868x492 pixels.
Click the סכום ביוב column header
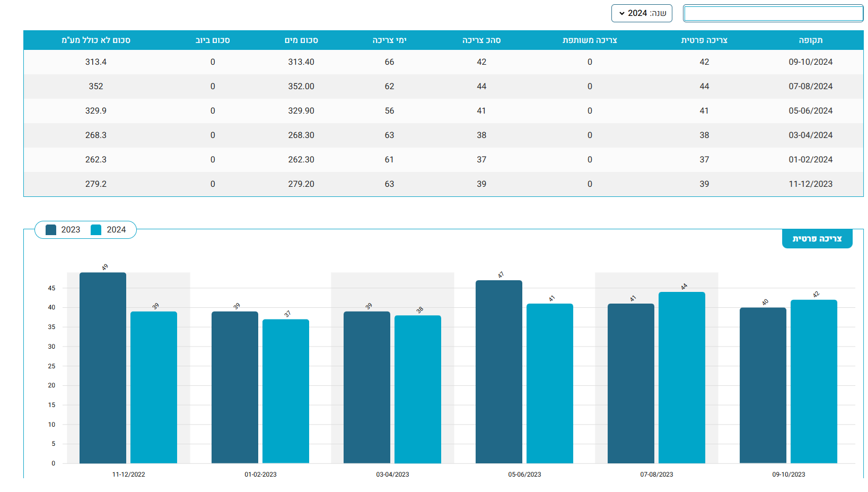[x=213, y=40]
